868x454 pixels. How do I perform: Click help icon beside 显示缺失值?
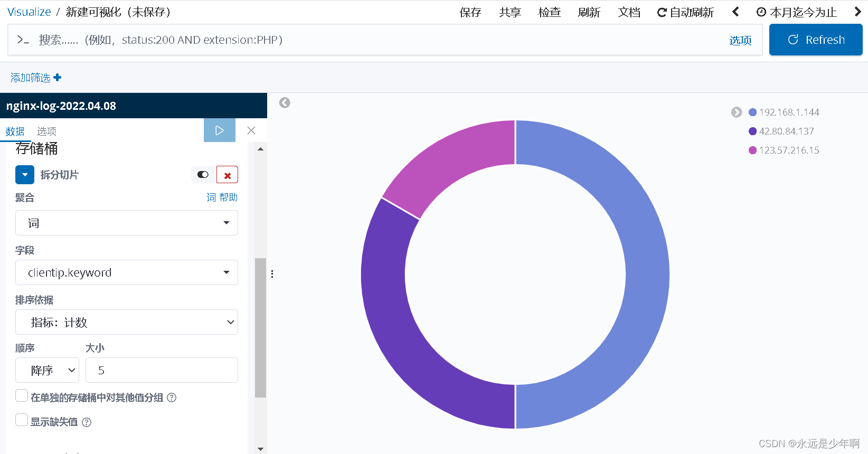pyautogui.click(x=87, y=422)
